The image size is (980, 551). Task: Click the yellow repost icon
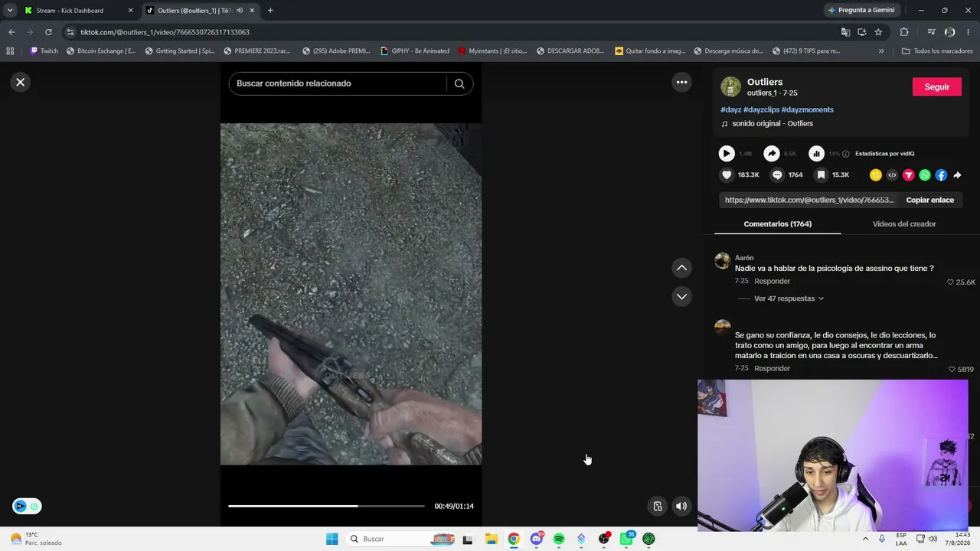pyautogui.click(x=876, y=175)
